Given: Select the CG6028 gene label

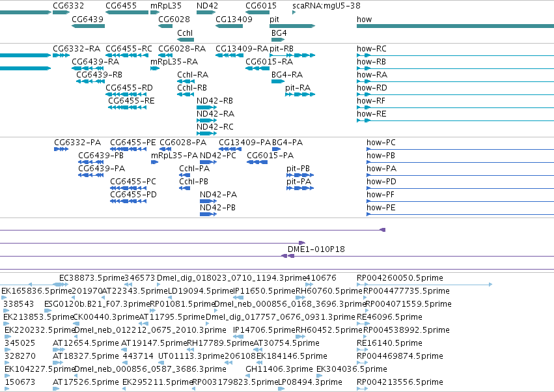Looking at the screenshot, I should [x=174, y=19].
